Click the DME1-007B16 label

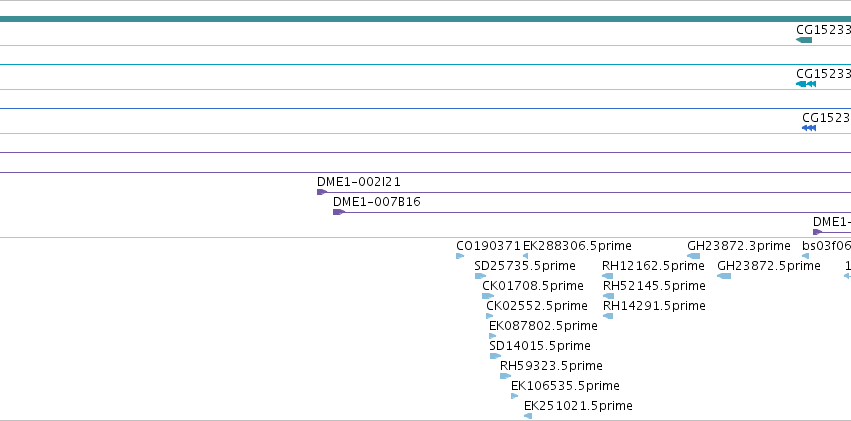[377, 202]
